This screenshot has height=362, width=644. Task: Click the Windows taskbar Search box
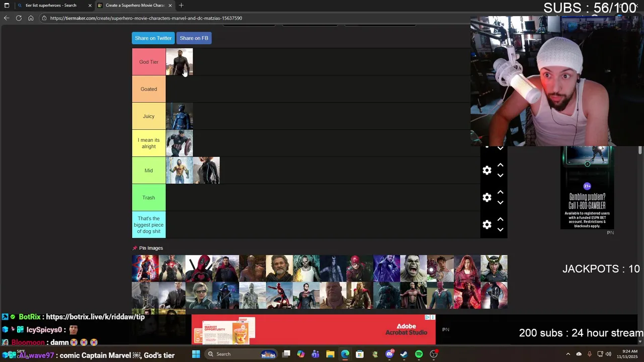pyautogui.click(x=242, y=354)
